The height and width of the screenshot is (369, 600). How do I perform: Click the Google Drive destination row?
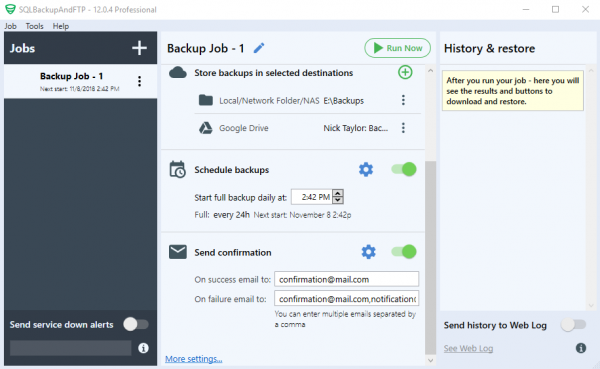click(x=307, y=128)
